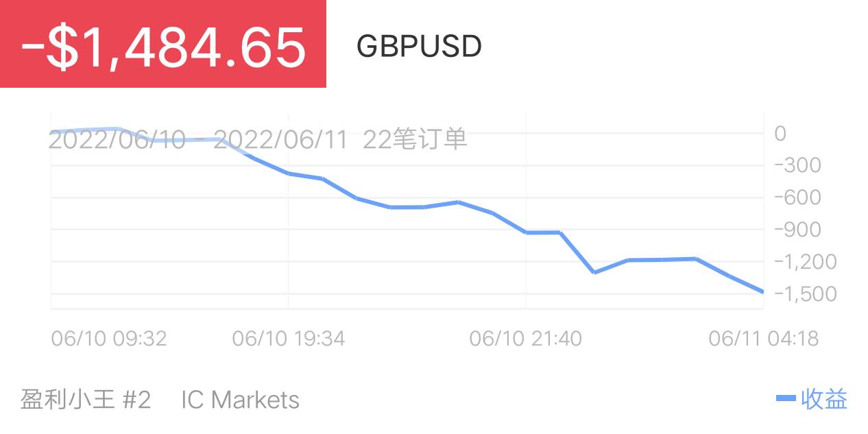Click the date range 2022/06/10 - 2022/06/11 text
Image resolution: width=868 pixels, height=434 pixels.
point(198,139)
